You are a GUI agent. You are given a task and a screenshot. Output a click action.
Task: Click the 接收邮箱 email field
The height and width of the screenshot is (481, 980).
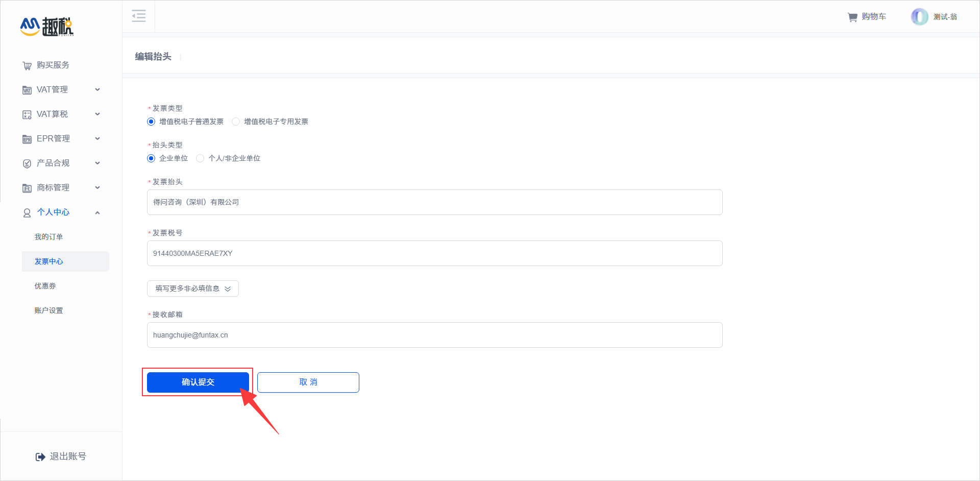(434, 335)
